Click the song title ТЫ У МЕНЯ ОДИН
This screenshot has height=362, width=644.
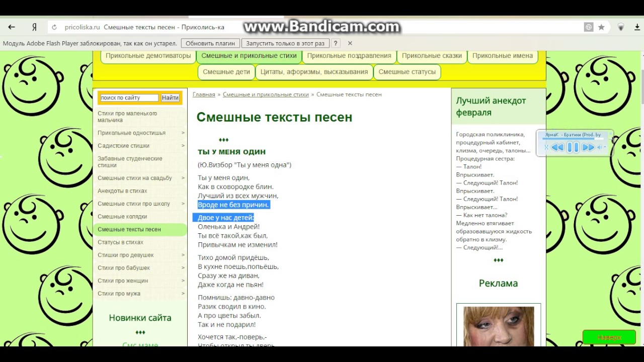coord(231,152)
